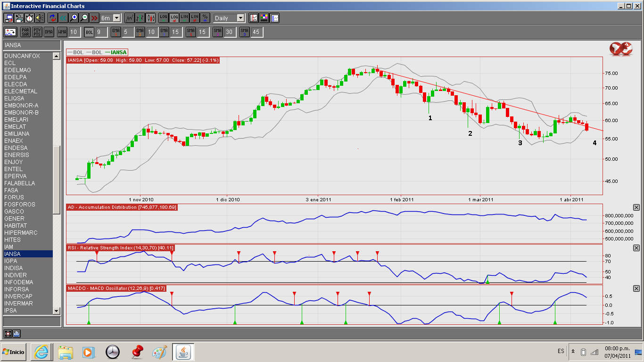Click the stopwatch timer icon
The width and height of the screenshot is (644, 362).
(x=29, y=18)
